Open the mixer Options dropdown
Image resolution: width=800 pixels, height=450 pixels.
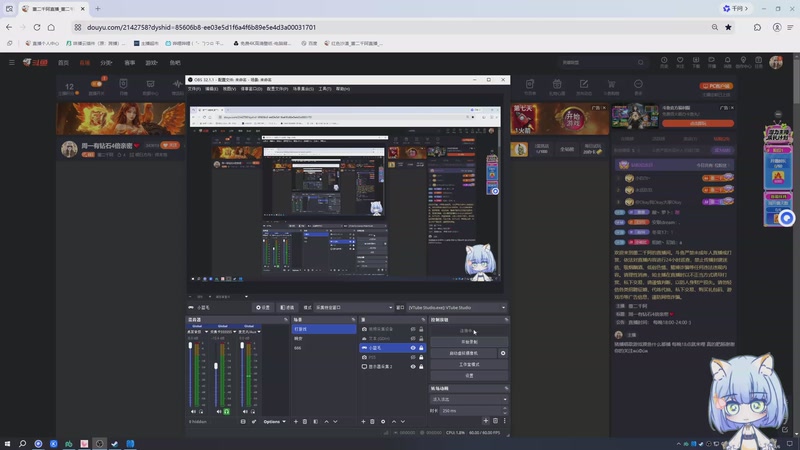[274, 421]
